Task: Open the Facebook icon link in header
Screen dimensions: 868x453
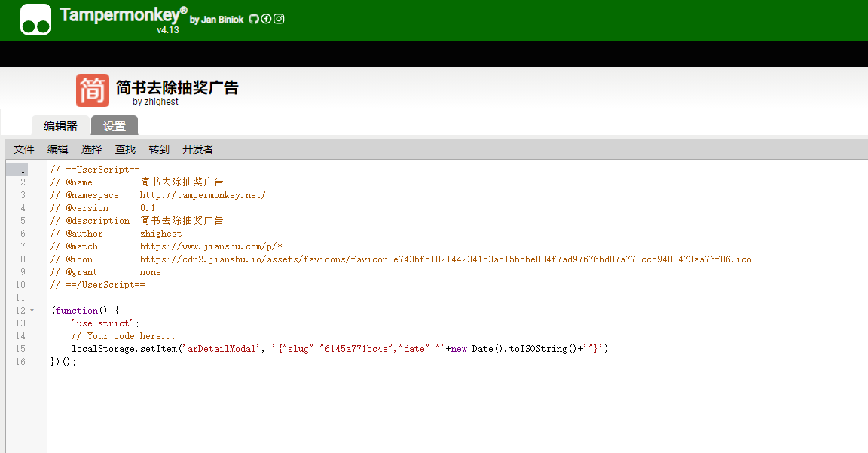Action: tap(266, 19)
